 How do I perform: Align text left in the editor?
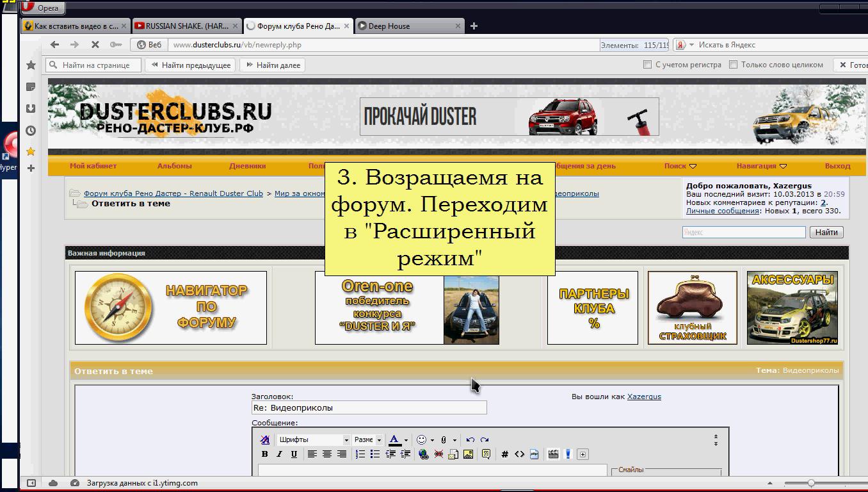(x=312, y=454)
